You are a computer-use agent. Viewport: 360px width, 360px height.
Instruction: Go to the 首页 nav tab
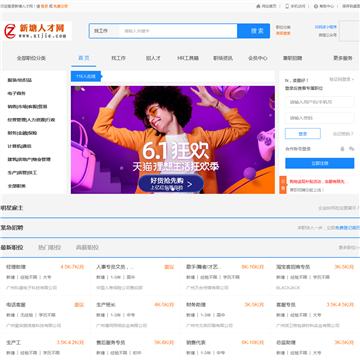point(84,58)
